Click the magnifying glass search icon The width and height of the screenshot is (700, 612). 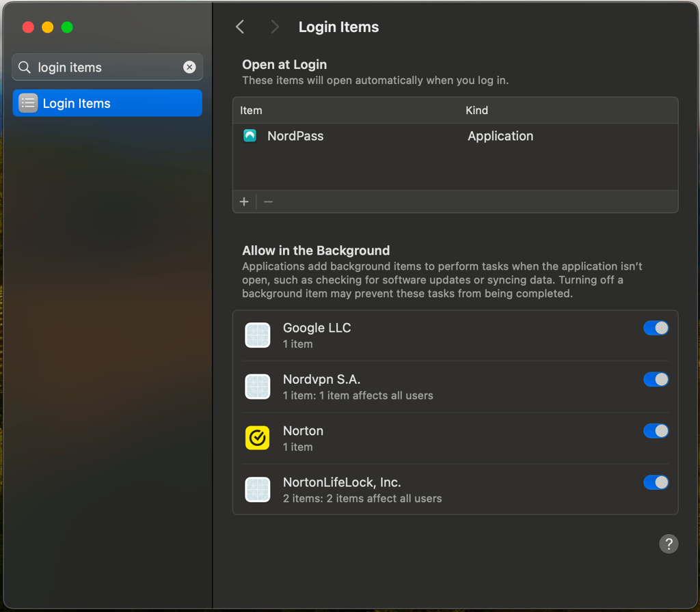pyautogui.click(x=25, y=67)
